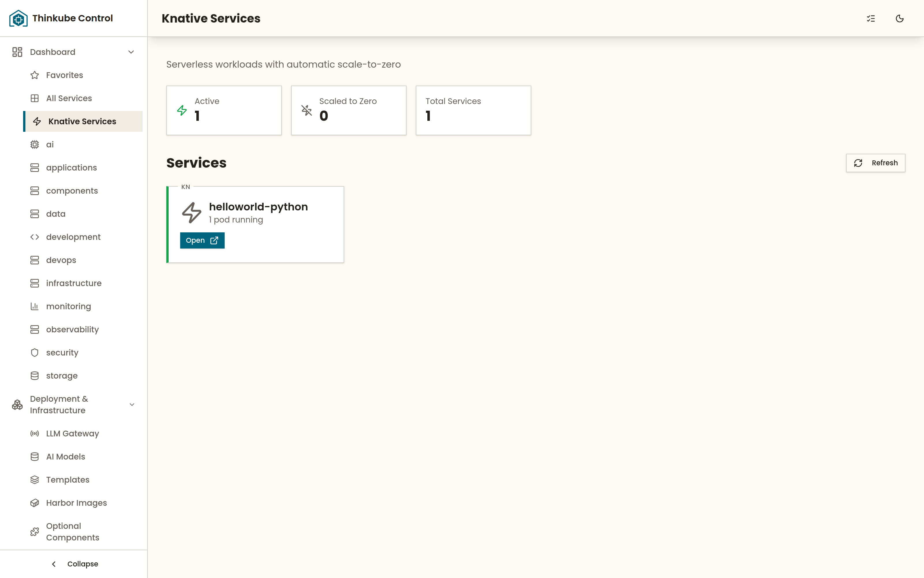Click the devops server icon

tap(35, 260)
